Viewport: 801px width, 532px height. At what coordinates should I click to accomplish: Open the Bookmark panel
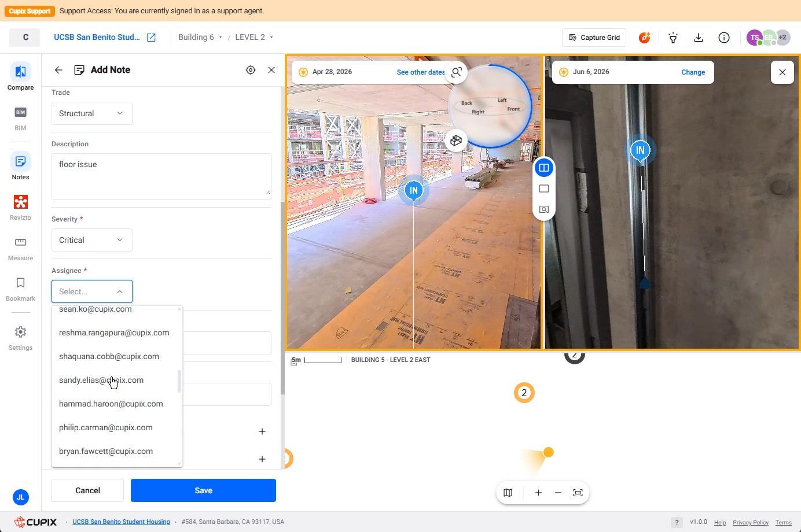click(x=20, y=289)
